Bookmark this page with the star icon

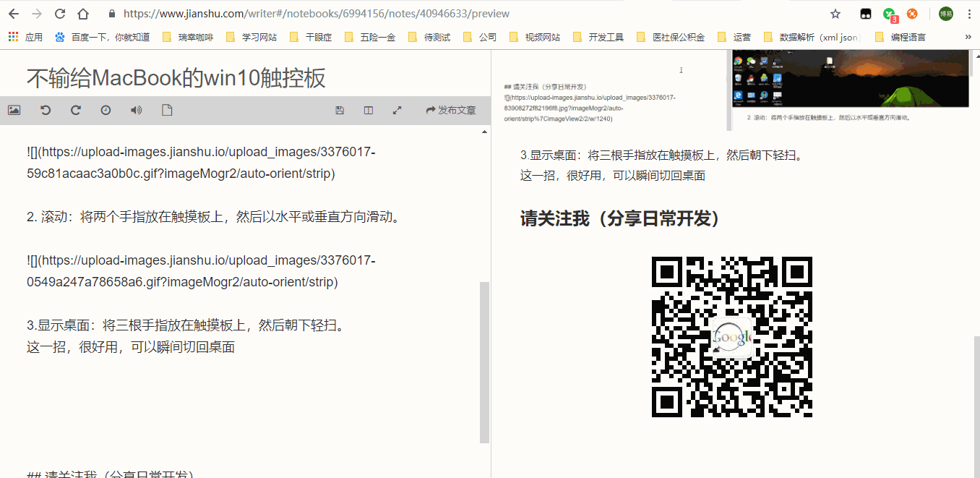pos(835,14)
